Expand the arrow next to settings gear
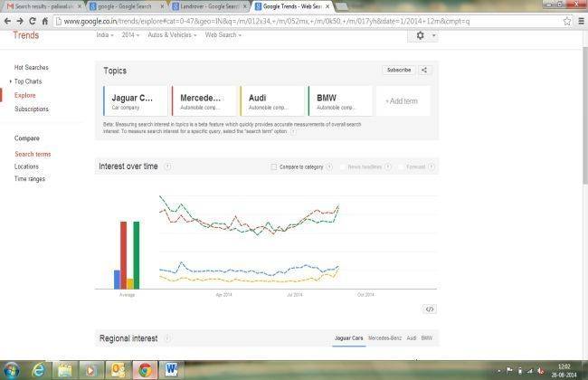The image size is (588, 380). point(434,35)
